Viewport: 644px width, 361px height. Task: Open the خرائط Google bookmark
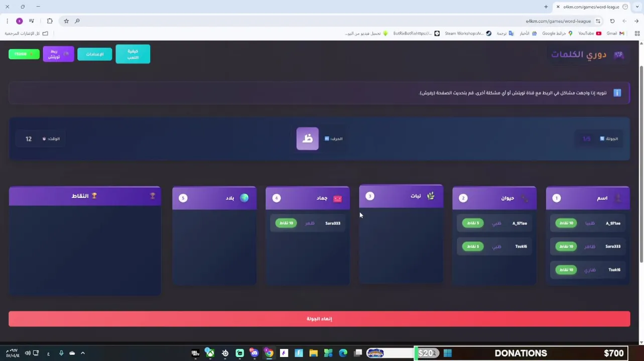coord(557,34)
